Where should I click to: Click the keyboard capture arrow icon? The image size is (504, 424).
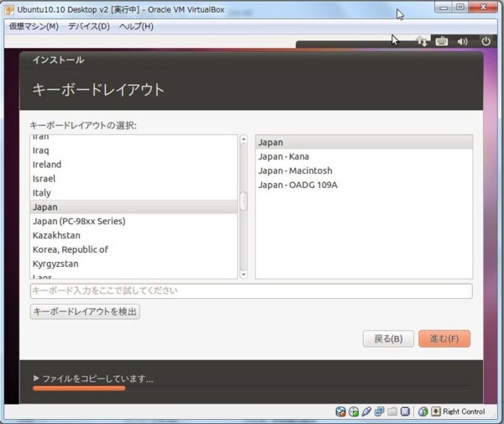(x=435, y=411)
